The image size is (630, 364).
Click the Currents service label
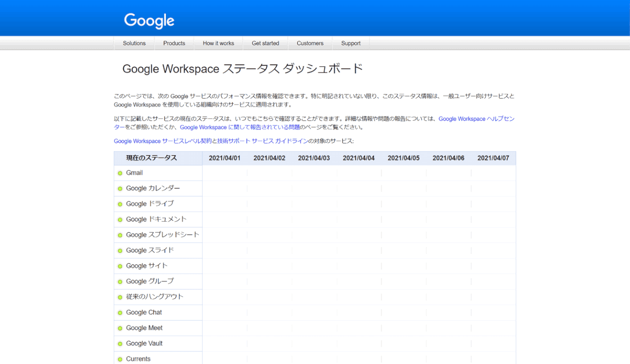[138, 359]
